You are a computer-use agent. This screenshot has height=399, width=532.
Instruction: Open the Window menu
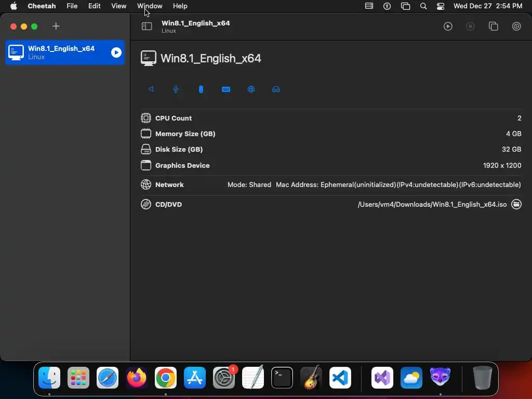(x=150, y=6)
